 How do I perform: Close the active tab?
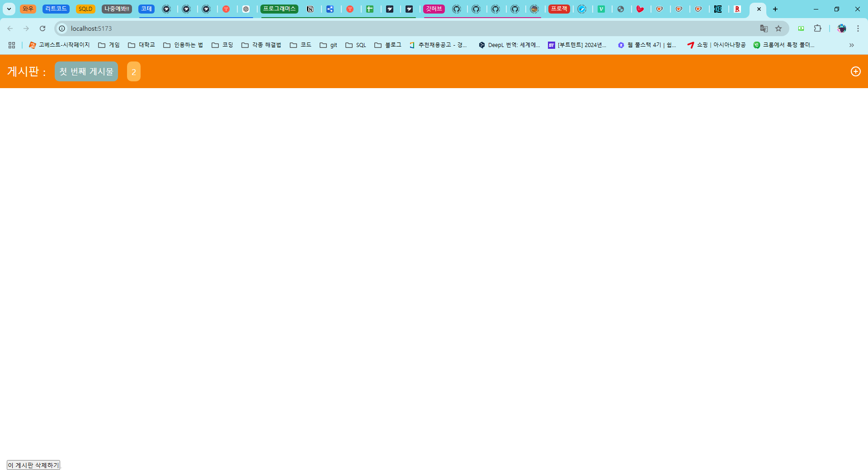(x=759, y=9)
